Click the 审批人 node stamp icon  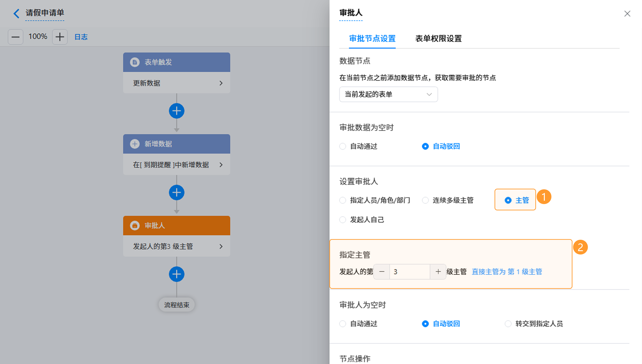click(135, 226)
